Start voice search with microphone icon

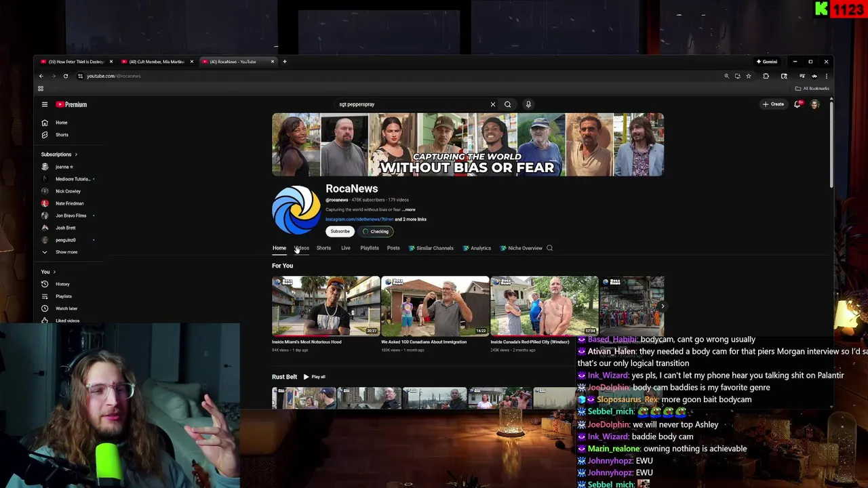528,104
